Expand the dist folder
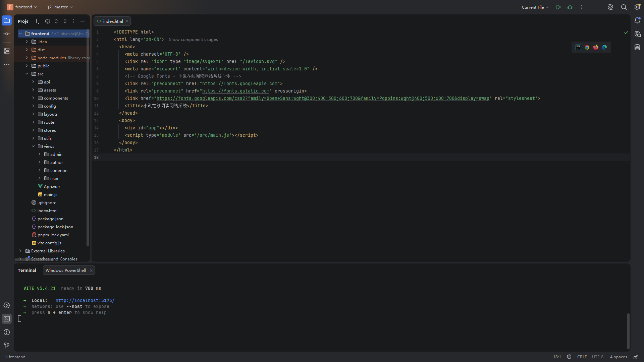644x362 pixels. tap(27, 50)
